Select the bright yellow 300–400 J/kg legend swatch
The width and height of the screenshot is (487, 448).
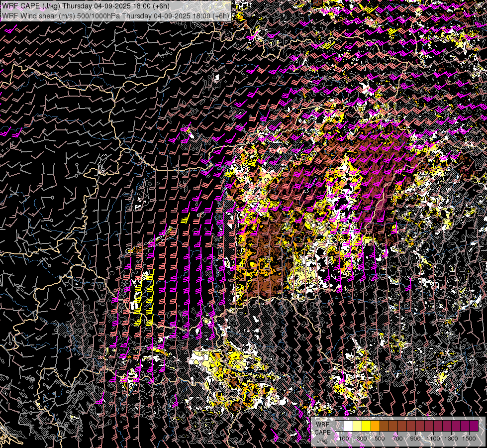click(367, 426)
